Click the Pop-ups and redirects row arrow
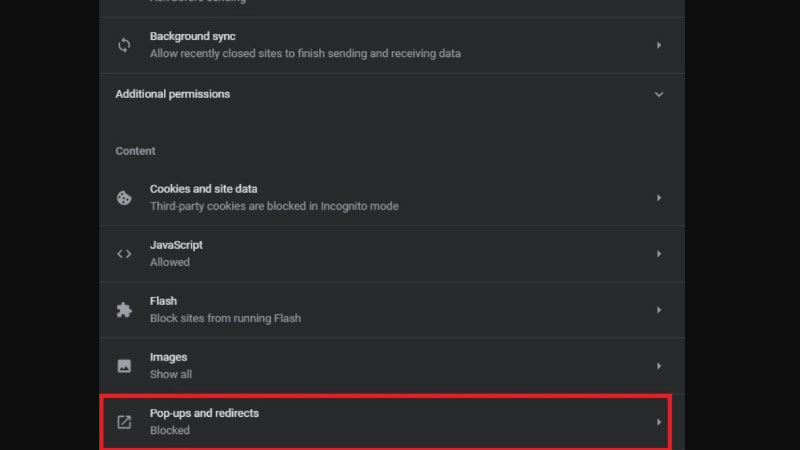 [658, 422]
